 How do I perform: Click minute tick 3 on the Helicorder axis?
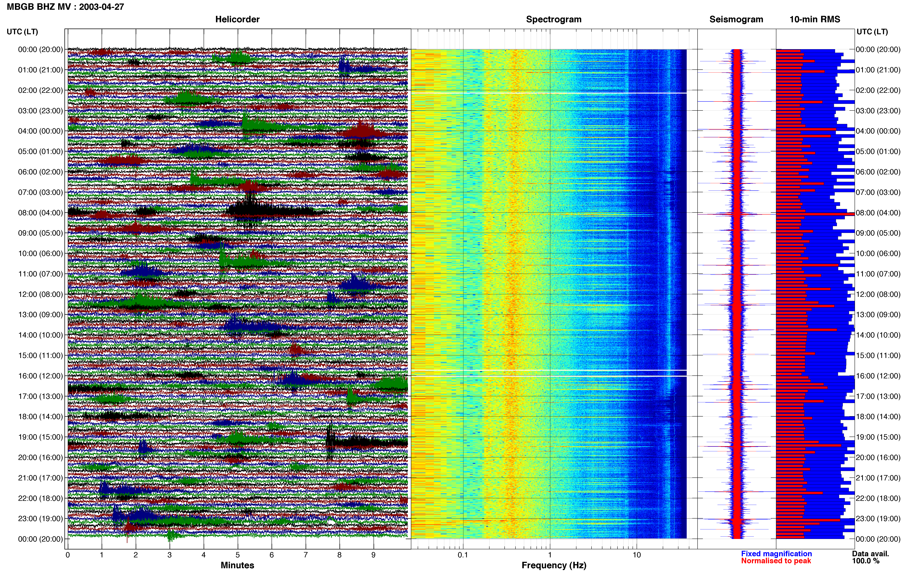(170, 555)
